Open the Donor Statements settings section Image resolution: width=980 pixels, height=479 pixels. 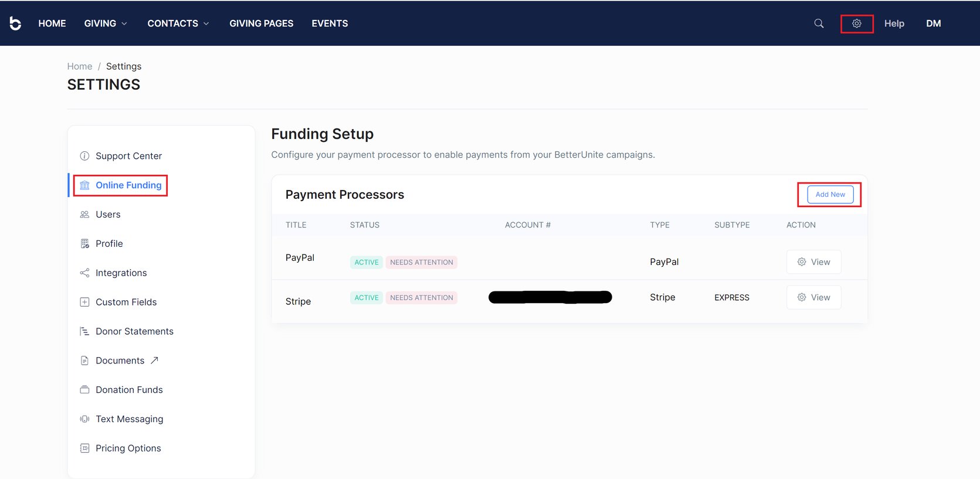click(x=134, y=332)
